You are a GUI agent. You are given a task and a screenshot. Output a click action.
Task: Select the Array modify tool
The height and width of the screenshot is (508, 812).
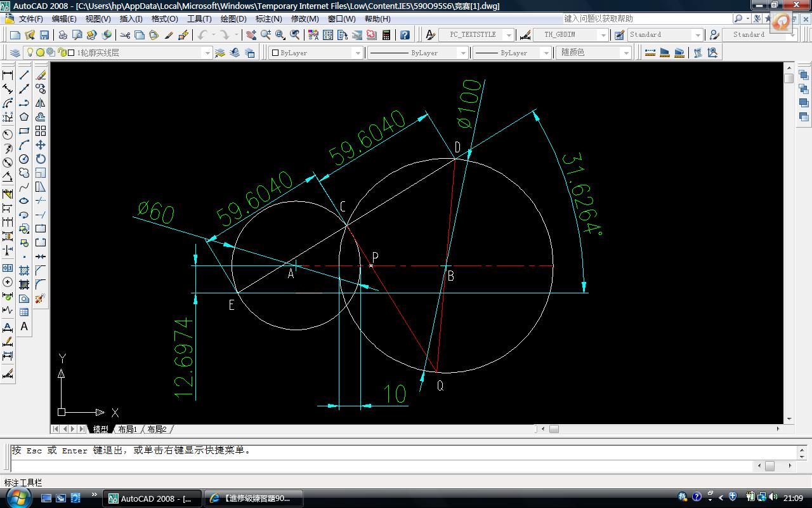pos(41,131)
